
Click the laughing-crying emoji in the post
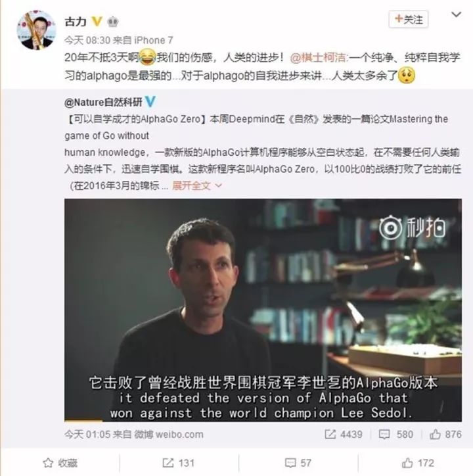pos(147,58)
